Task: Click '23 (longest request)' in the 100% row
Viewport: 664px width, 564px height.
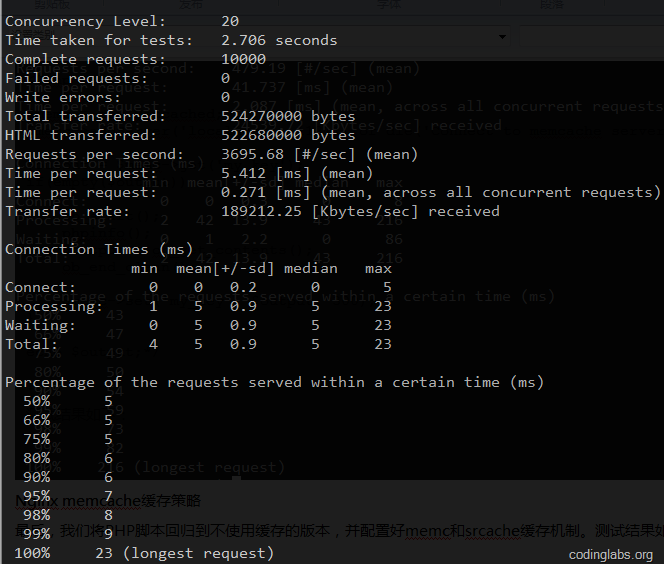Action: tap(184, 553)
